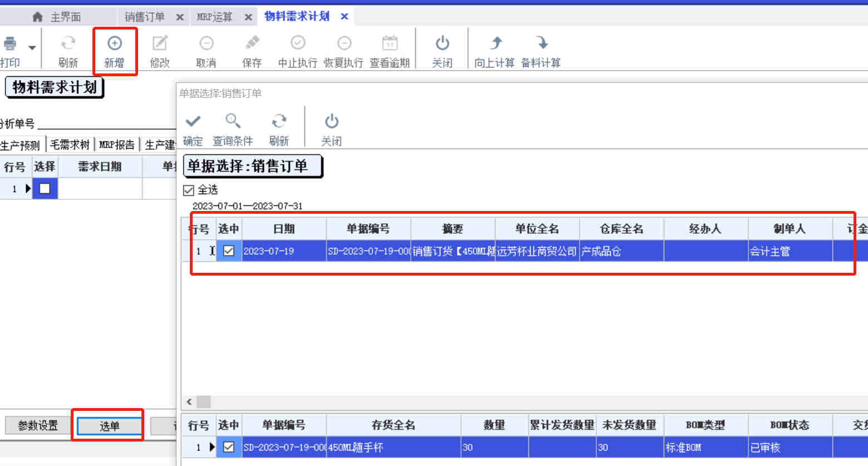Click the 关闭 icon in sales order dialog

pos(331,121)
